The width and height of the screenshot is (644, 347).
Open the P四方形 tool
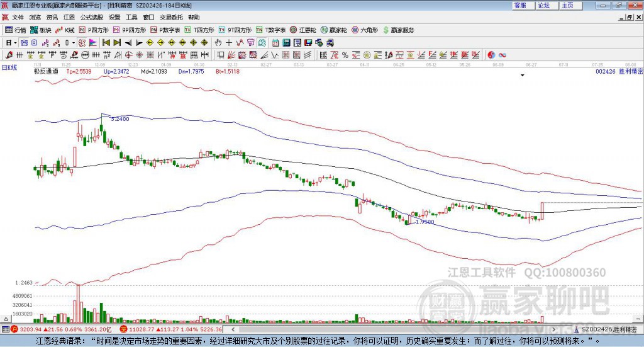[94, 30]
